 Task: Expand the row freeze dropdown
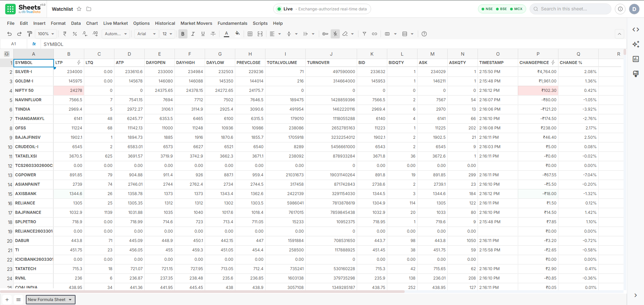(412, 34)
